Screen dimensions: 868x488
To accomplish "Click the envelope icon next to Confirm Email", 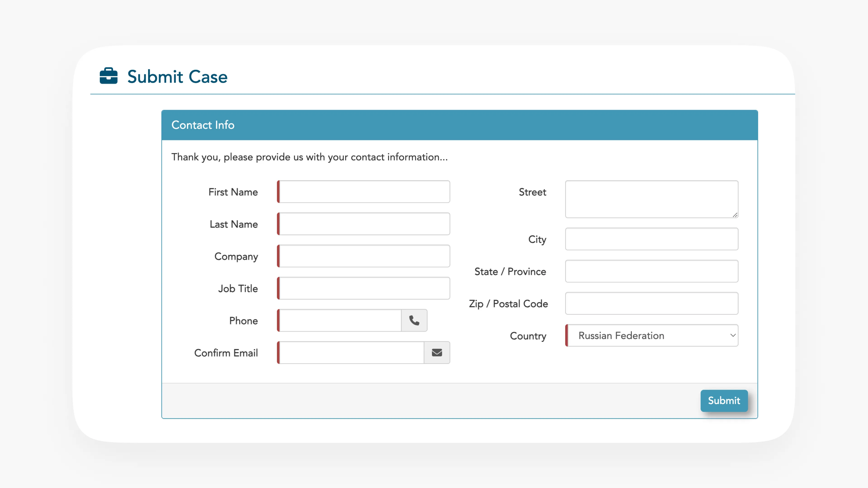I will tap(437, 353).
